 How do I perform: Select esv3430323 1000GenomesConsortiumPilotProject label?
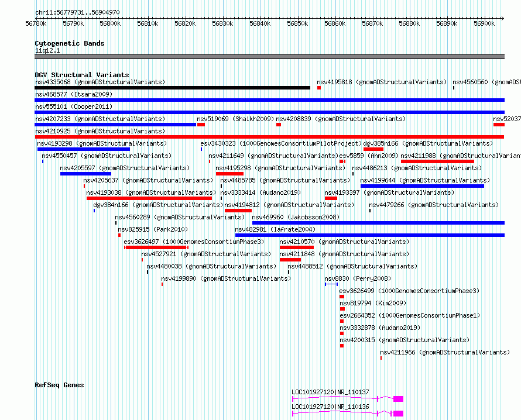(x=281, y=143)
